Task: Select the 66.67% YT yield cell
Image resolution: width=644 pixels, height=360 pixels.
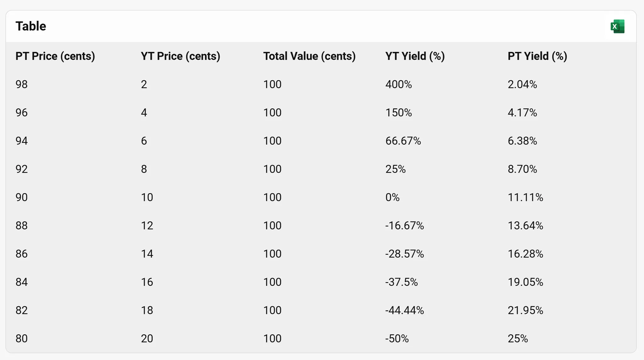Action: (403, 141)
